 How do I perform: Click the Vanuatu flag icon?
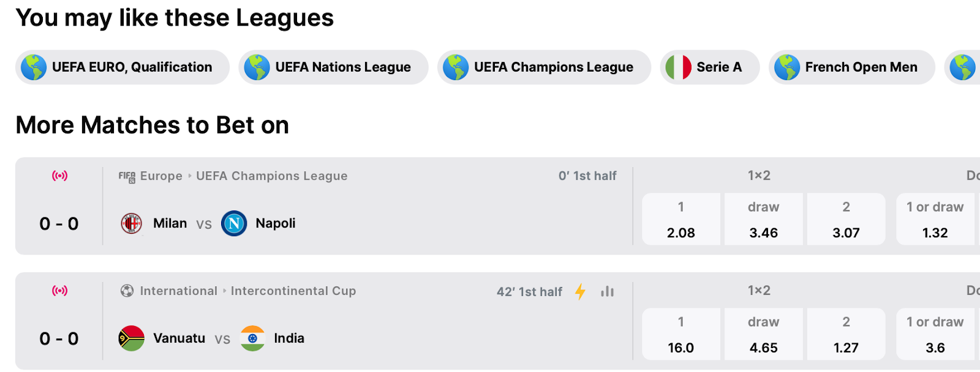[131, 338]
